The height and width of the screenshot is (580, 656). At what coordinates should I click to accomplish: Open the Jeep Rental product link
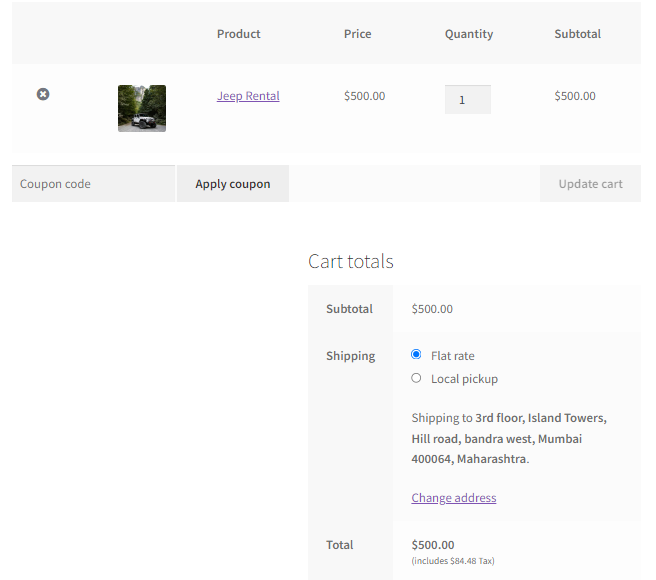click(248, 96)
